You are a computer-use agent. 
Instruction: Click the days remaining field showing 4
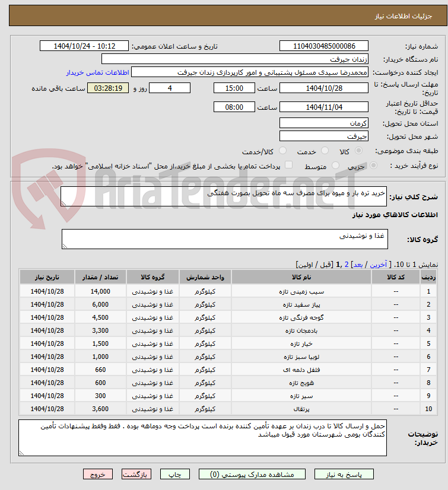170,88
